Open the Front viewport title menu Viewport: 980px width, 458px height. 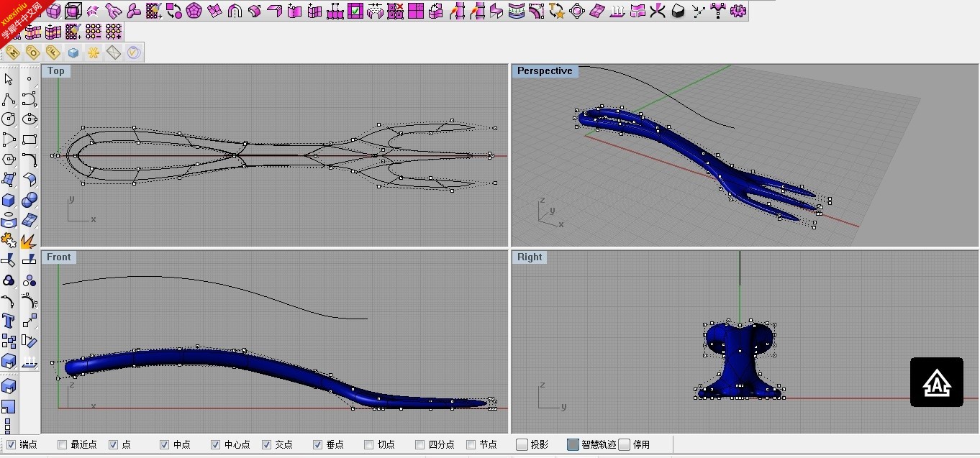pyautogui.click(x=59, y=257)
